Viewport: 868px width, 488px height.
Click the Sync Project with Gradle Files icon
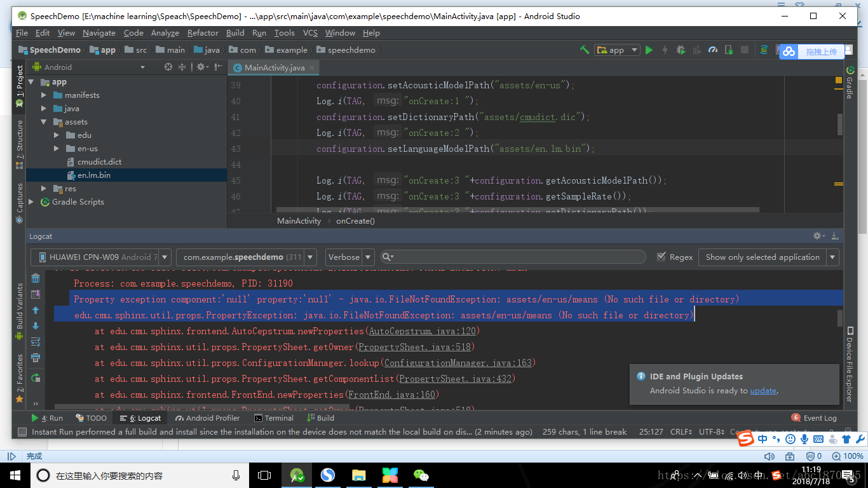coord(764,50)
